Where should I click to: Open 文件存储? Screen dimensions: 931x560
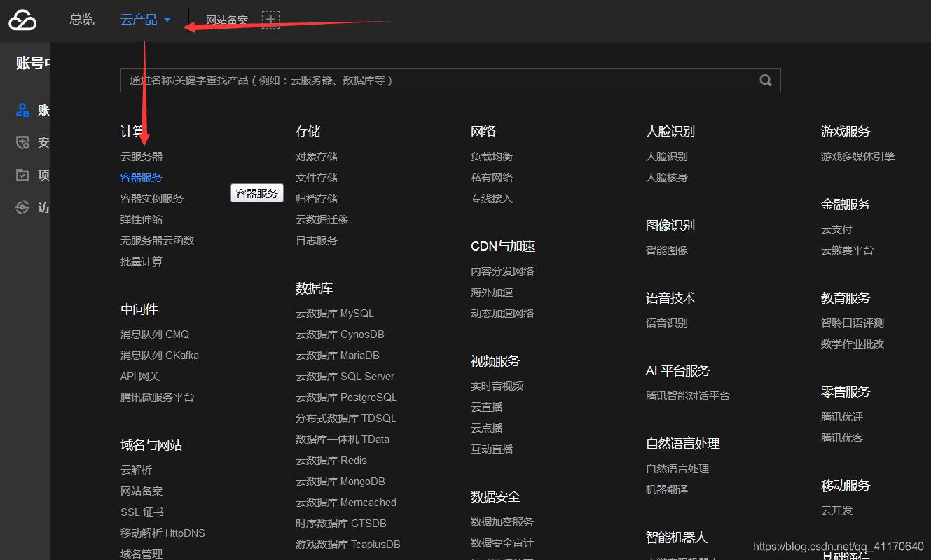coord(317,178)
